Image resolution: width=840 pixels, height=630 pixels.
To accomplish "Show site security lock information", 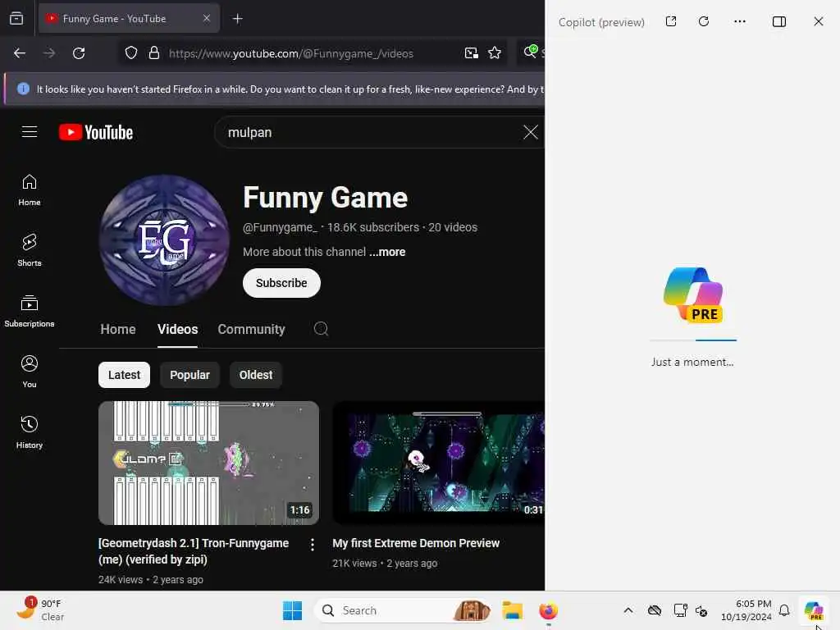I will pos(154,53).
